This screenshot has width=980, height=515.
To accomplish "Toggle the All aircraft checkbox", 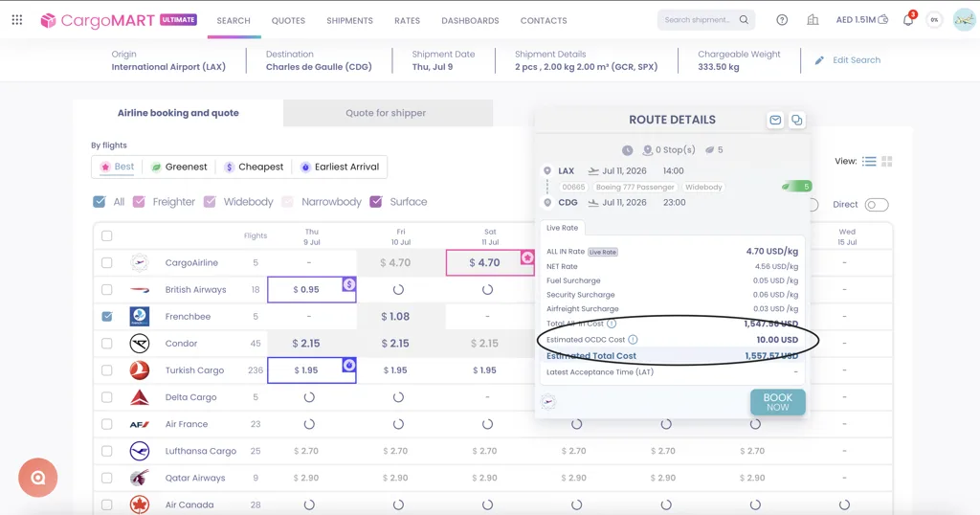I will click(100, 202).
